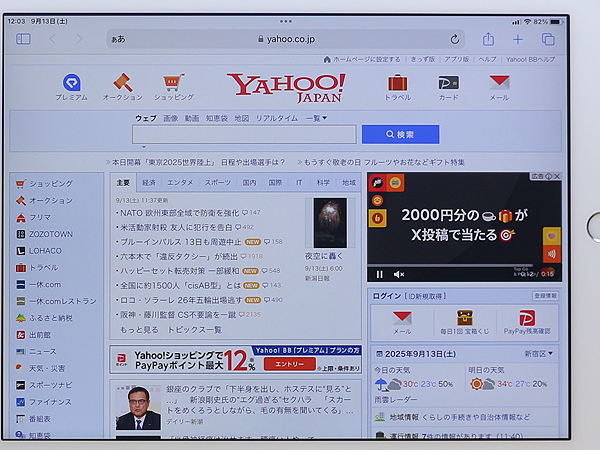This screenshot has height=450, width=600.
Task: Open ふるさと納税 in the left sidebar
Action: tap(51, 318)
